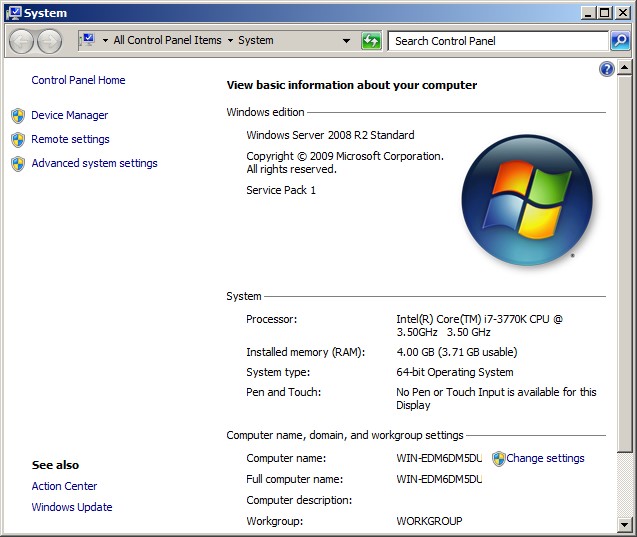Click '4.00 GB (3.71 GB usable)' value

pos(457,352)
